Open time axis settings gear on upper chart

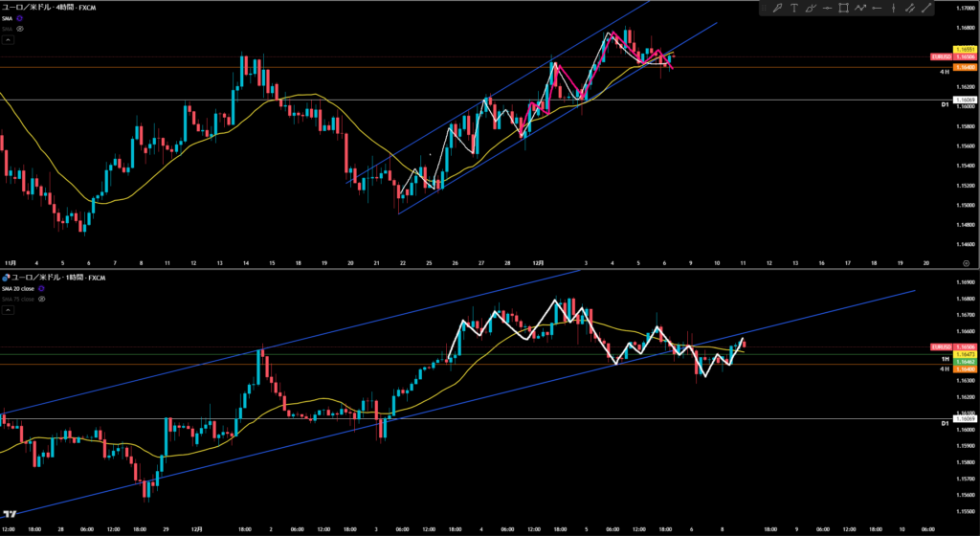pyautogui.click(x=966, y=261)
